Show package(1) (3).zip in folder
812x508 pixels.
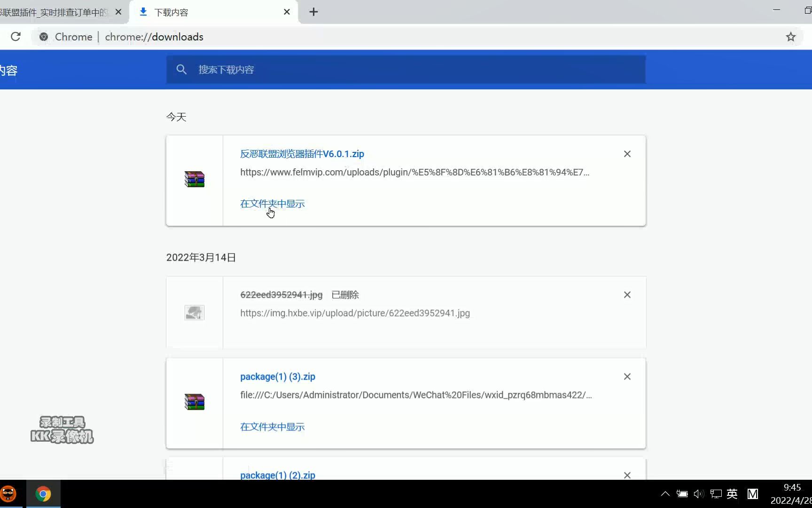pyautogui.click(x=273, y=427)
